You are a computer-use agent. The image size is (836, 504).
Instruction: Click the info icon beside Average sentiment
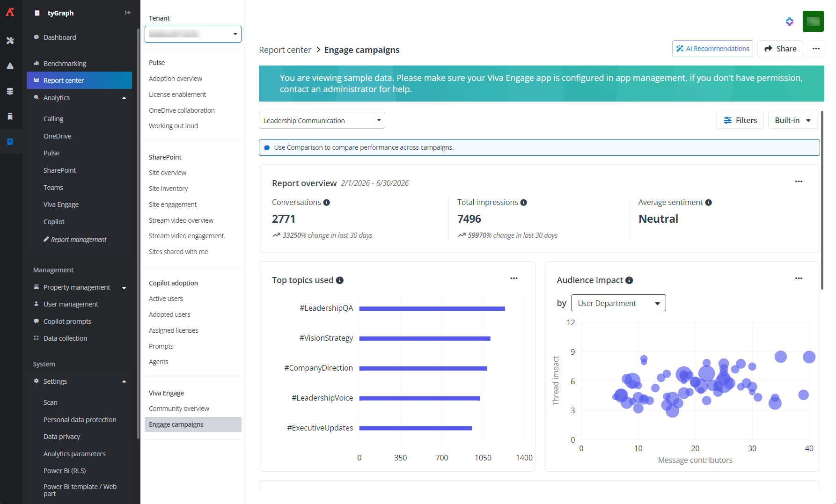709,203
